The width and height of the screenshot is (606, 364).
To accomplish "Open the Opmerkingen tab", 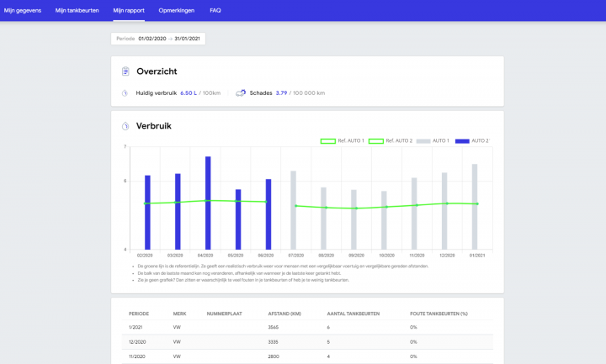I will click(176, 10).
